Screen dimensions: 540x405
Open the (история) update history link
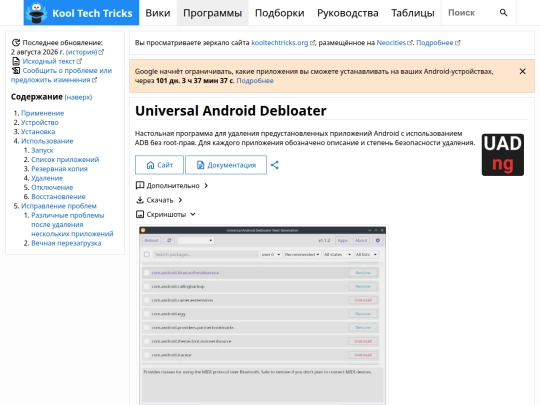(84, 52)
